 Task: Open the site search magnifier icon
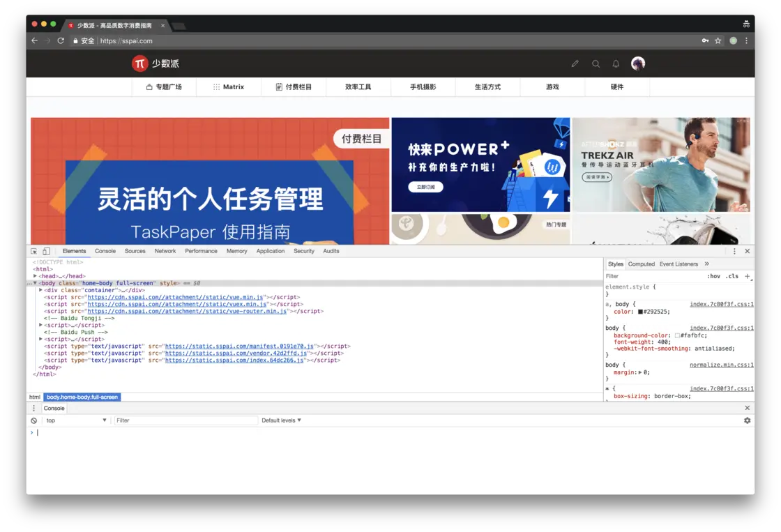pyautogui.click(x=596, y=63)
